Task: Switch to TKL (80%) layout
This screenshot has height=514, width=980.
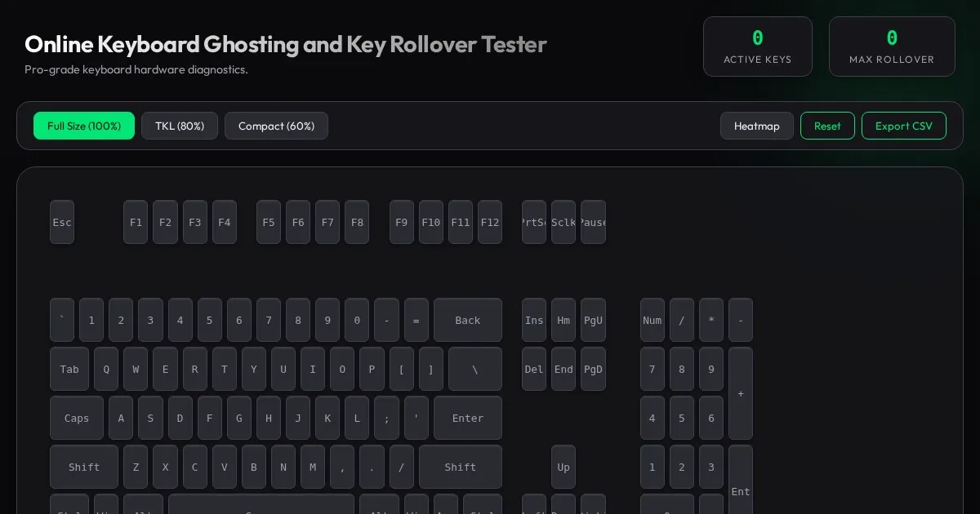Action: (180, 126)
